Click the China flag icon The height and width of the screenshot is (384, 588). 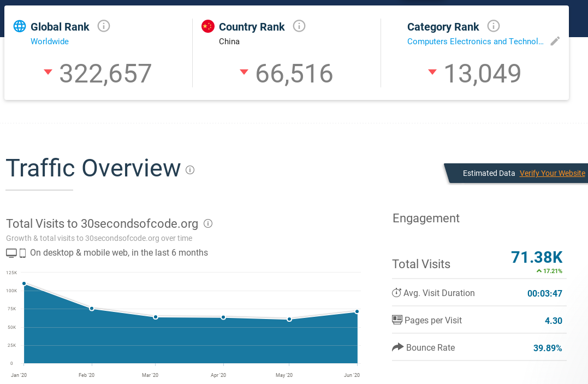[207, 25]
